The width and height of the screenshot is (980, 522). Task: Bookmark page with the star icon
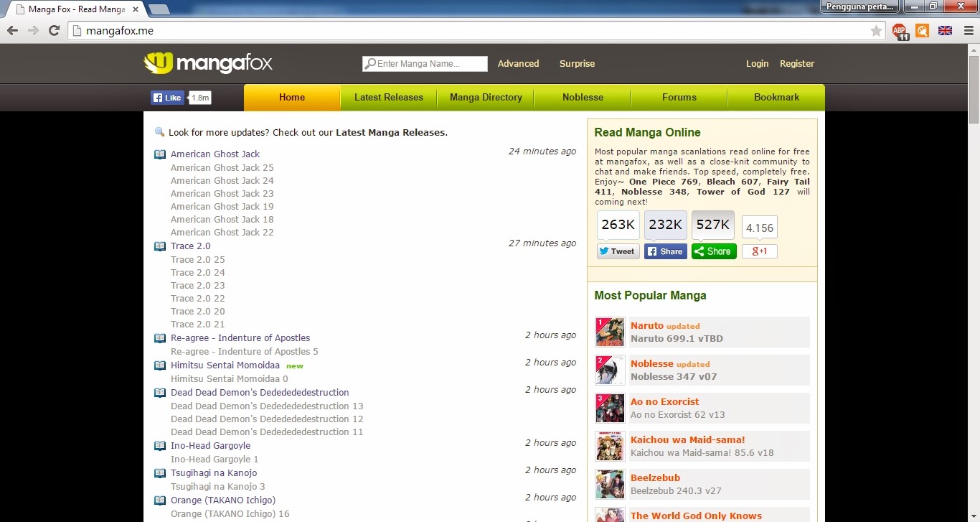[876, 31]
